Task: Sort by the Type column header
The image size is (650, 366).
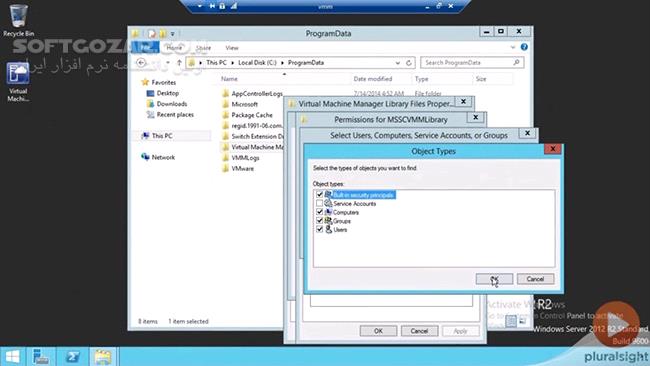Action: [422, 79]
